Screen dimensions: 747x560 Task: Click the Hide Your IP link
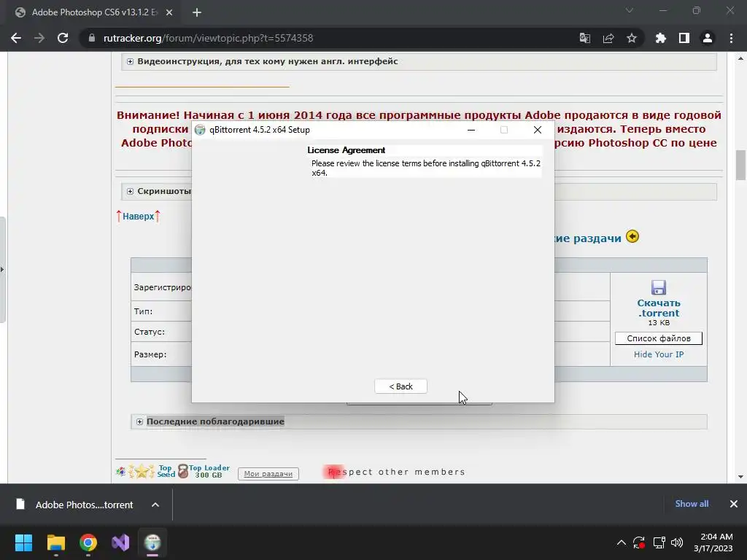tap(659, 354)
